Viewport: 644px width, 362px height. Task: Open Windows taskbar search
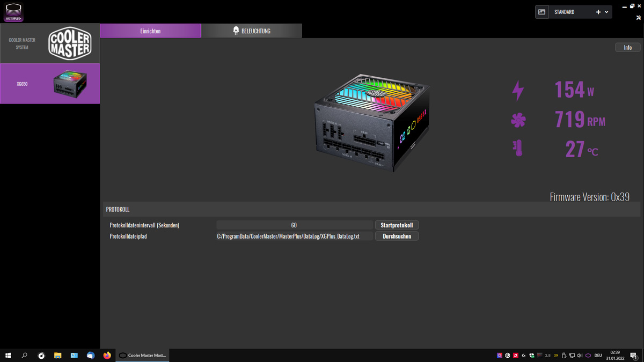[x=25, y=355]
